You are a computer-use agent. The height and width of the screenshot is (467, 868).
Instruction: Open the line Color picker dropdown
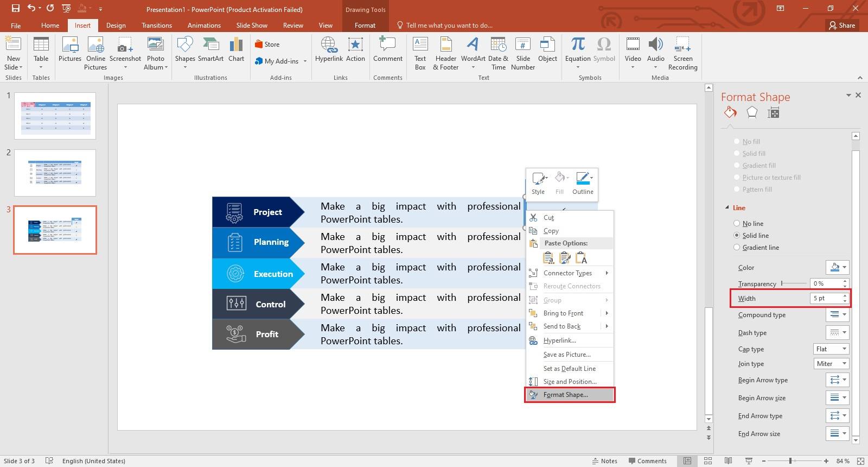(x=837, y=267)
